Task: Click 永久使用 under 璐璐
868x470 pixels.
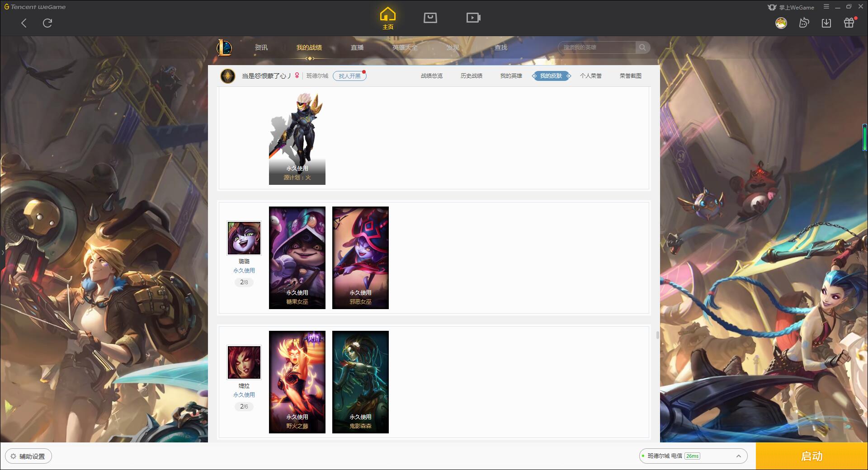Action: coord(244,271)
